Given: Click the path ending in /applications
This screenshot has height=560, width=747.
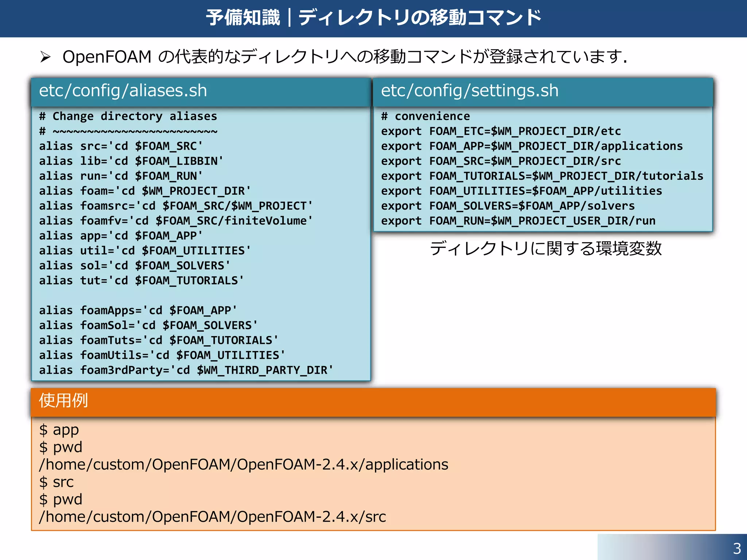Looking at the screenshot, I should (x=244, y=465).
